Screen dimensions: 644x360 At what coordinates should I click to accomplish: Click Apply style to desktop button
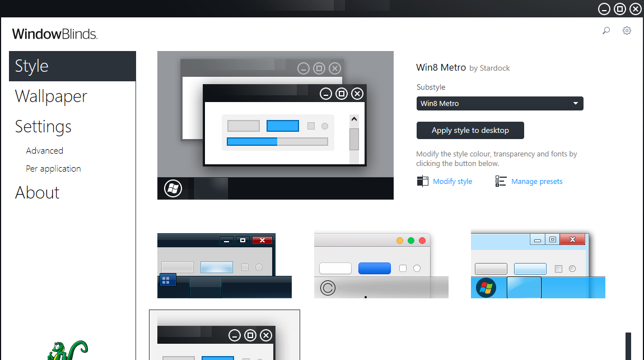pyautogui.click(x=470, y=131)
